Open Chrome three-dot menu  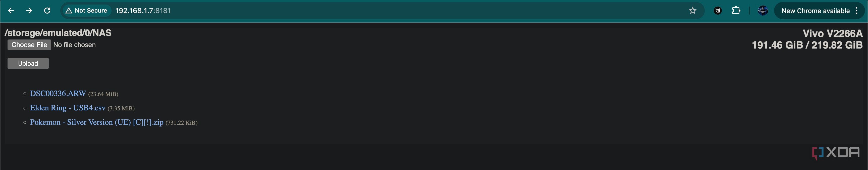tap(856, 11)
